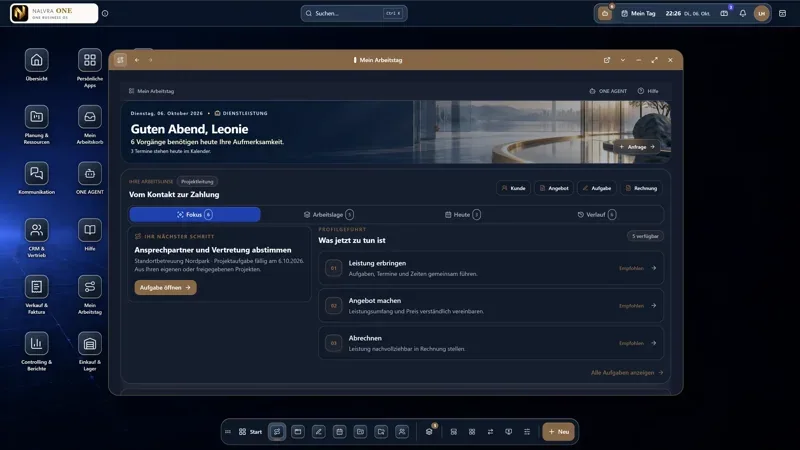The image size is (800, 450).
Task: Open the Kommunikation app
Action: [x=36, y=173]
